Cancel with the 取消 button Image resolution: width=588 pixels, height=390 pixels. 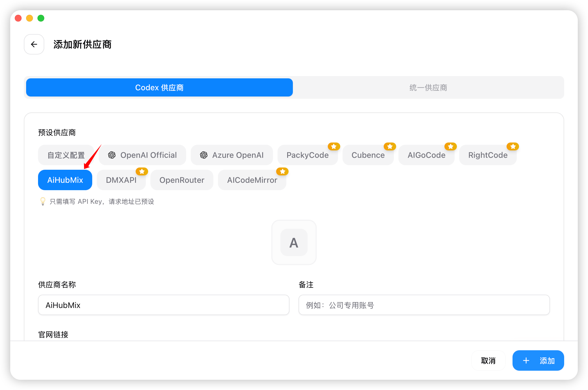coord(488,360)
